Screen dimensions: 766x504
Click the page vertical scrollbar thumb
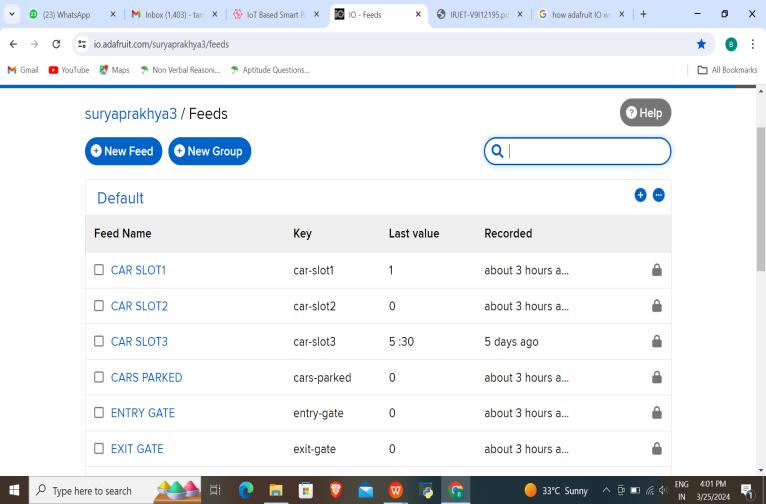point(761,198)
